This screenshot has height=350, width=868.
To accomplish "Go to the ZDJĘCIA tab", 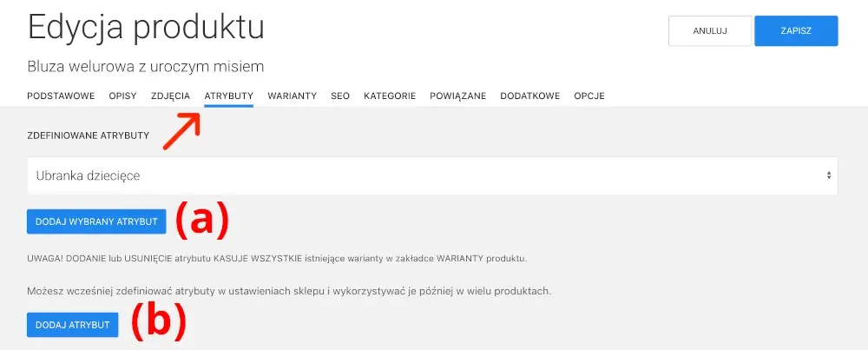I will coord(170,96).
